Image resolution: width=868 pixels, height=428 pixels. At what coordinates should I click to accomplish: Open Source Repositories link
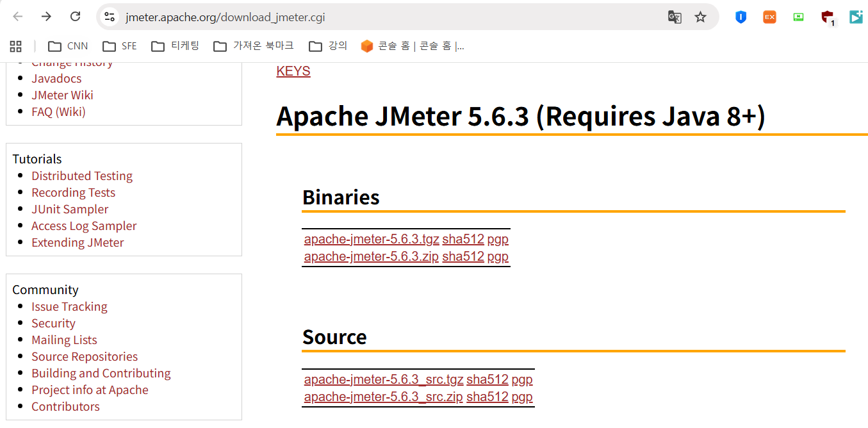point(85,356)
